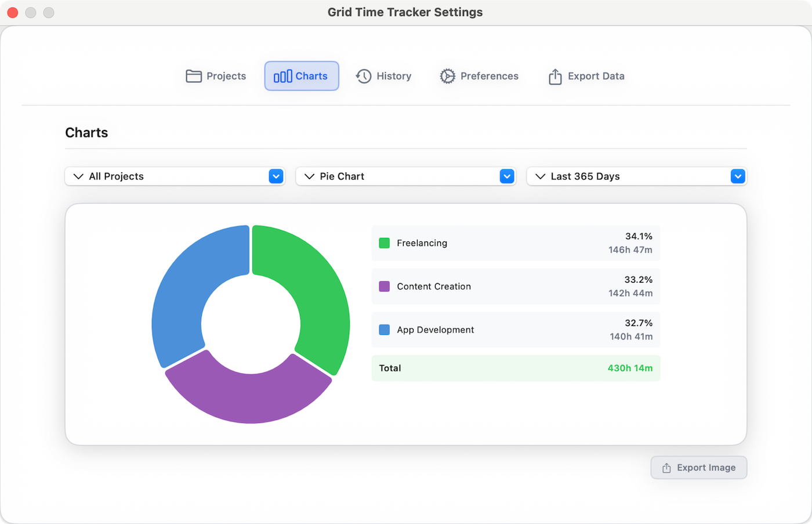Click the 430h 14m total time
The image size is (812, 524).
click(630, 368)
